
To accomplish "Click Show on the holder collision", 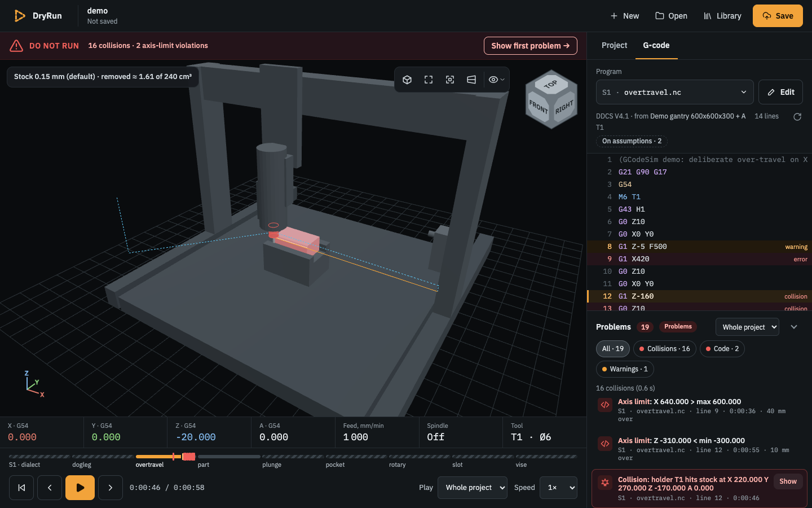I will point(788,481).
